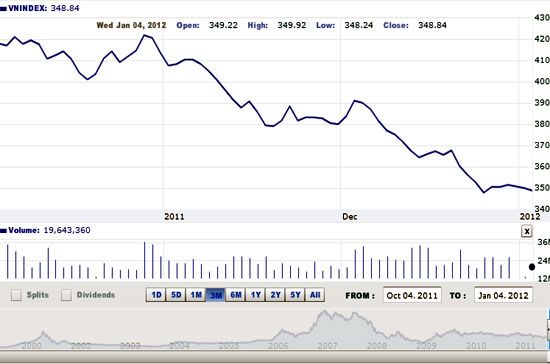Click the High value 349.92
The width and height of the screenshot is (550, 364).
(x=292, y=25)
